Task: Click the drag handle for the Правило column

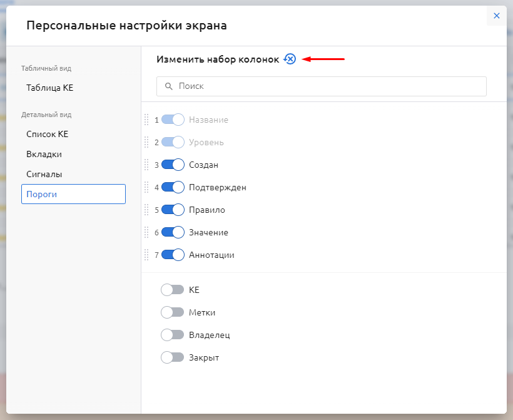Action: tap(147, 210)
